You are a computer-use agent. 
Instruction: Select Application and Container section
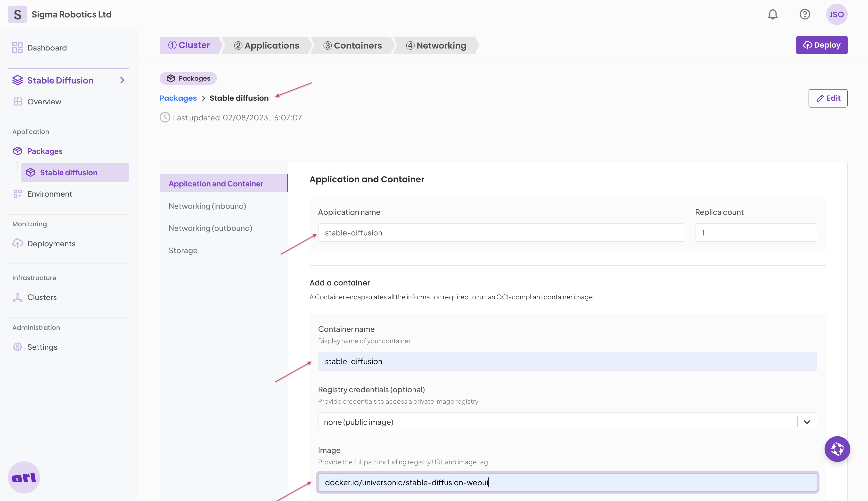tap(224, 184)
